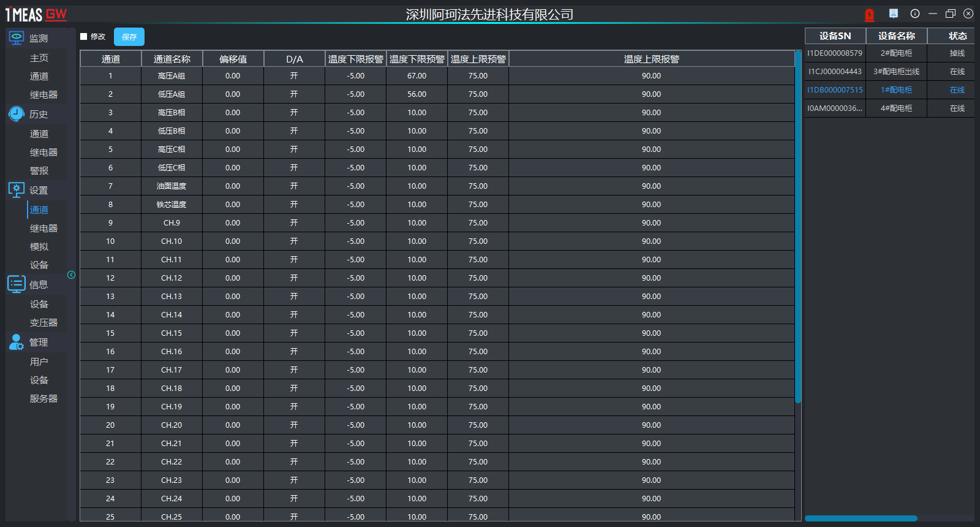Select the 3#配电柜出线 device row
The height and width of the screenshot is (527, 980).
[896, 72]
